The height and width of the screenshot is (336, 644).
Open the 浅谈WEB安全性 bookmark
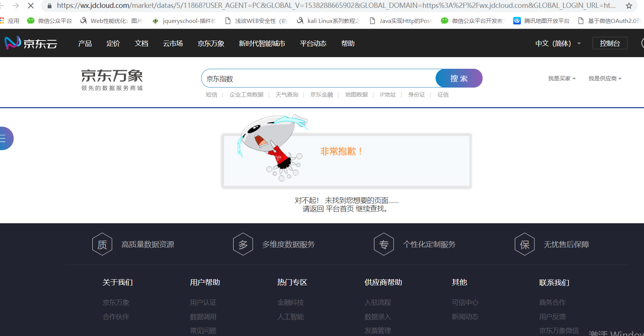[x=256, y=21]
